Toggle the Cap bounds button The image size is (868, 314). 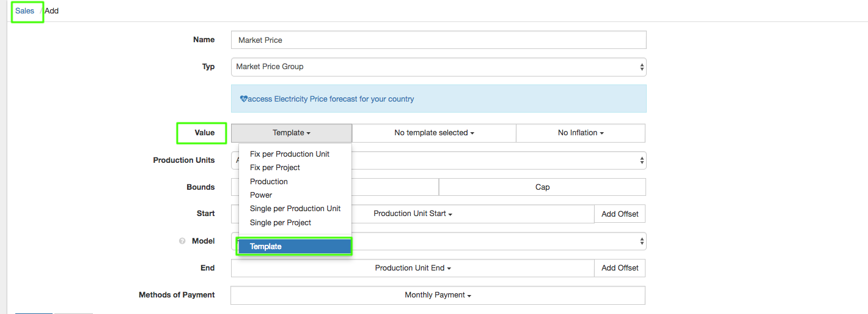(542, 187)
